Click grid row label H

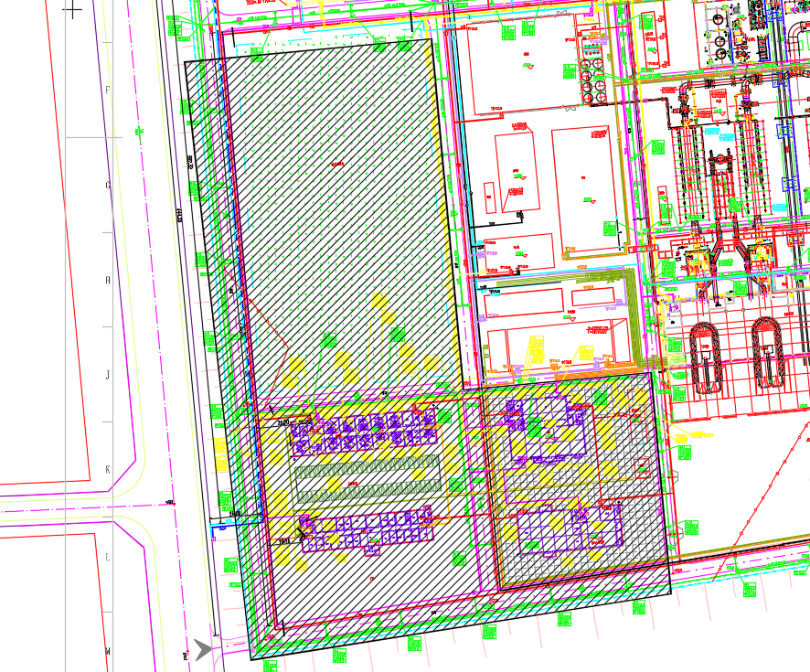(x=108, y=280)
